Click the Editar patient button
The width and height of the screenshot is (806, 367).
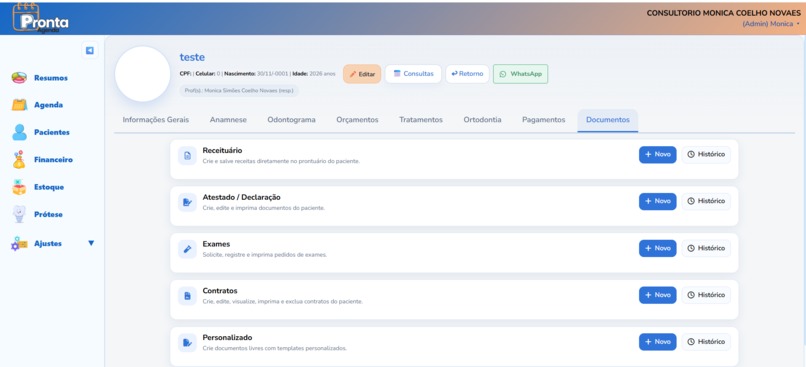(362, 74)
